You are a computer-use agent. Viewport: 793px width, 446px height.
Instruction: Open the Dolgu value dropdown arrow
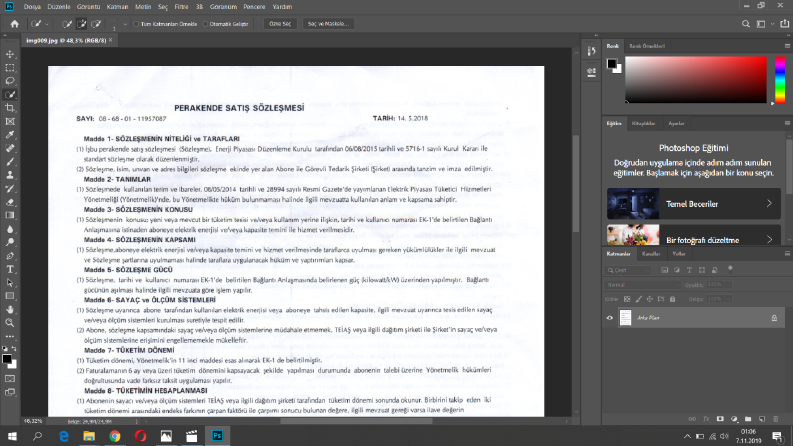729,299
